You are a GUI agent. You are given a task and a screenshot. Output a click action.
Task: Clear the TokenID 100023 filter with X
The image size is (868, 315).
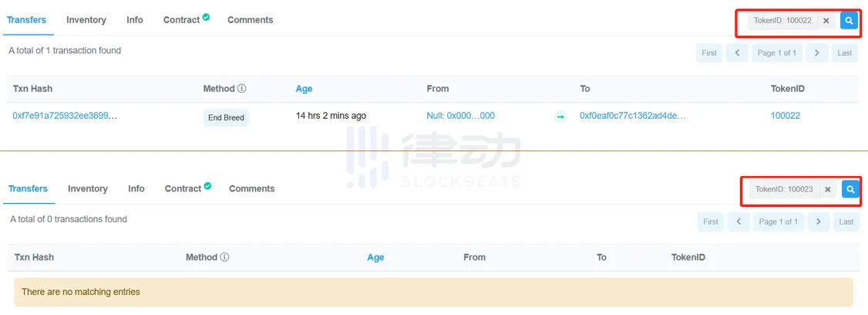[827, 189]
